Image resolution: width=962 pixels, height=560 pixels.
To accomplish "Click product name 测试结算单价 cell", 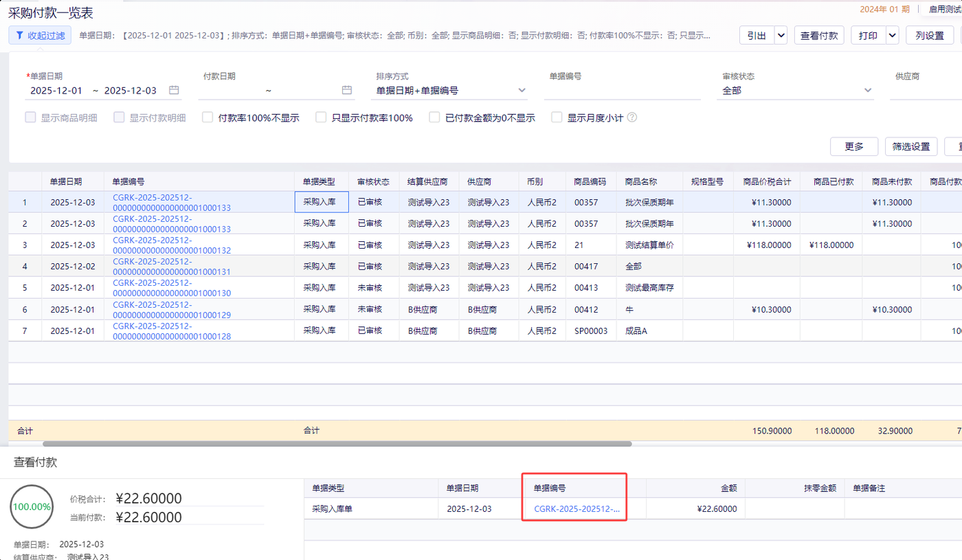I will pos(649,245).
